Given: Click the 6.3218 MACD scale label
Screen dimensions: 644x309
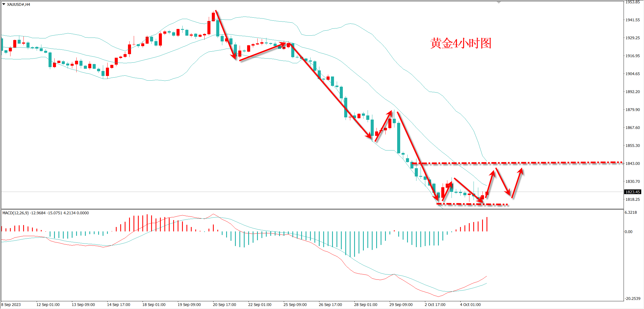Looking at the screenshot, I should [631, 212].
